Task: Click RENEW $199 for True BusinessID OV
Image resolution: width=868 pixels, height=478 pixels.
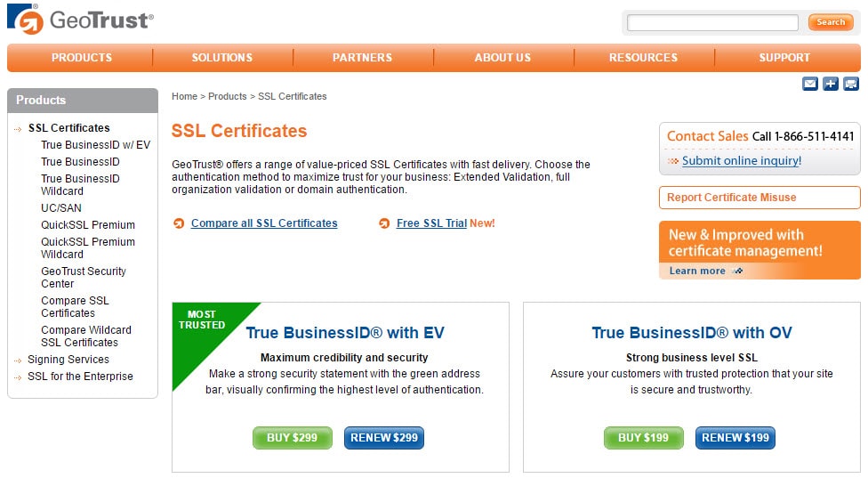Action: tap(735, 438)
